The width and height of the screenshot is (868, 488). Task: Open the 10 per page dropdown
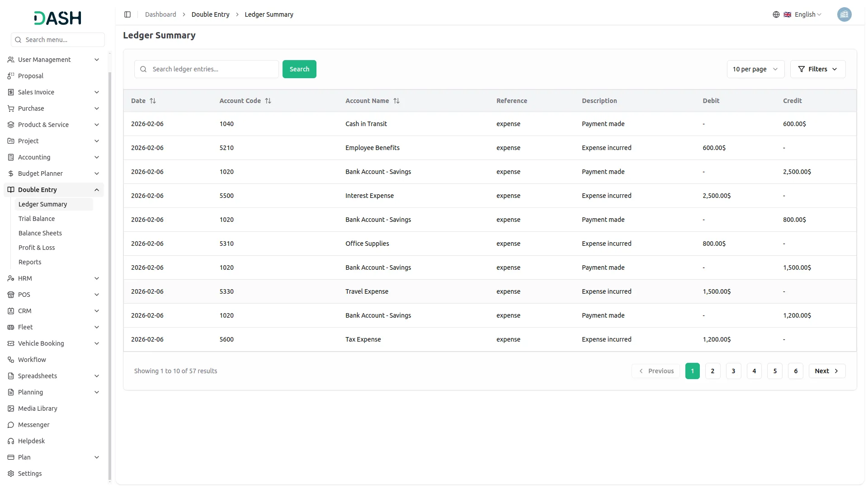click(755, 69)
